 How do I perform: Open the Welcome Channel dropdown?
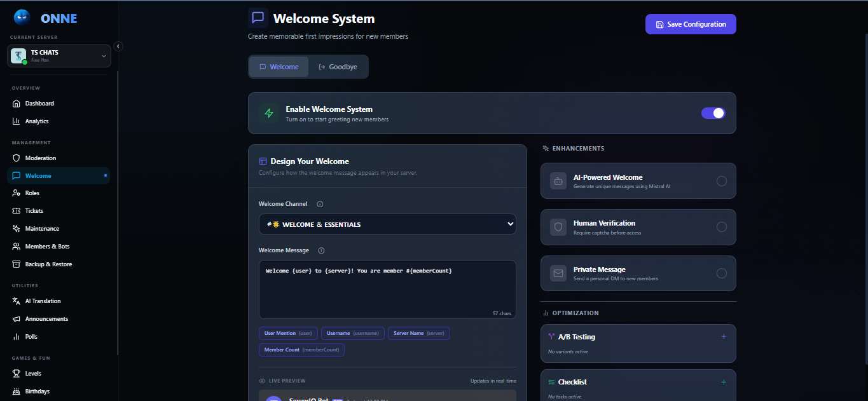click(387, 224)
